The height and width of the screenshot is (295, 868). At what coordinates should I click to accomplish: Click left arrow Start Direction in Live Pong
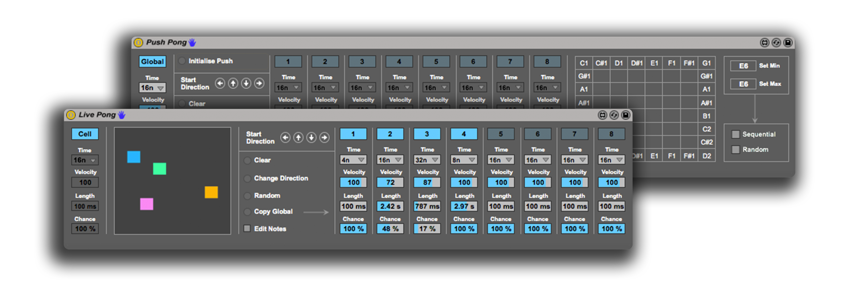tap(285, 137)
